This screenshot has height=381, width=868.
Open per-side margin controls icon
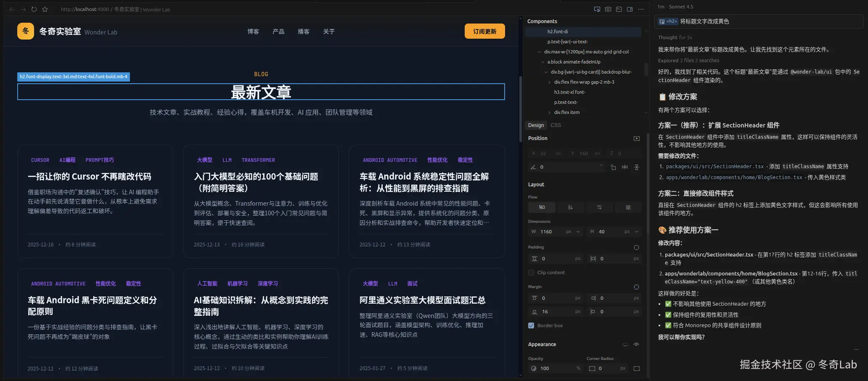[636, 286]
